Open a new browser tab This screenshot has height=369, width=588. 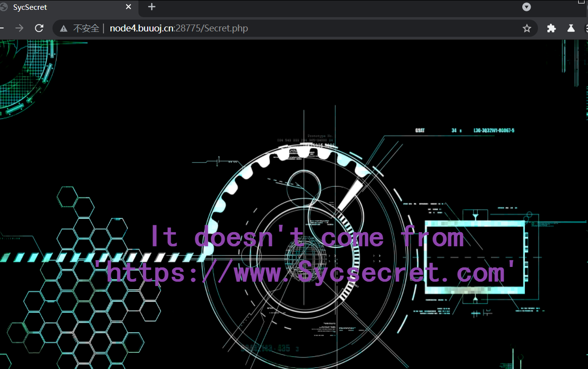[x=152, y=7]
